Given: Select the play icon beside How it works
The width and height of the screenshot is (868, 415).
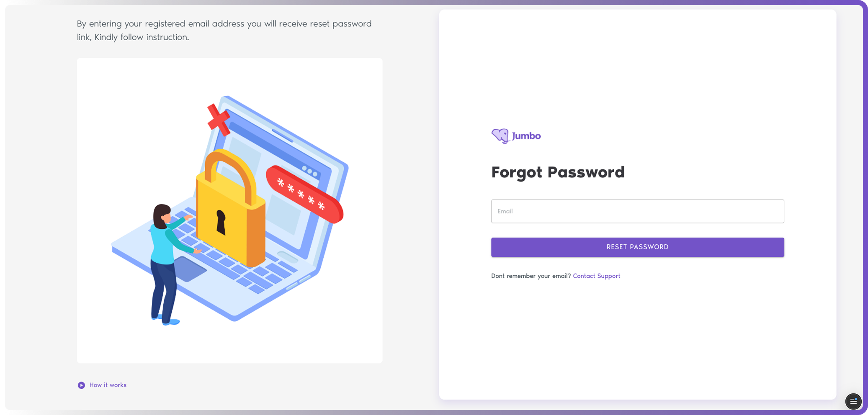Looking at the screenshot, I should click(81, 385).
